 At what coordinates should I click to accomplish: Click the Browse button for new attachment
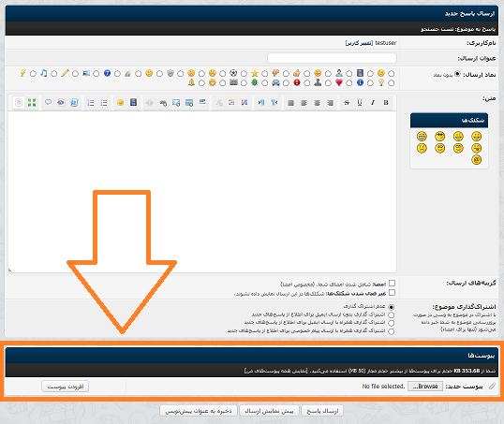[425, 387]
